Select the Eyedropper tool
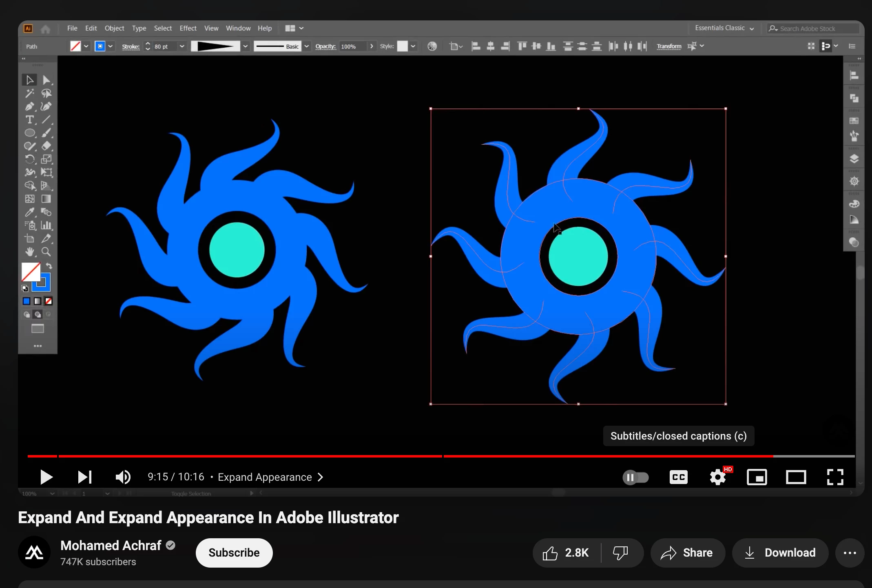This screenshot has width=872, height=588. pyautogui.click(x=29, y=212)
